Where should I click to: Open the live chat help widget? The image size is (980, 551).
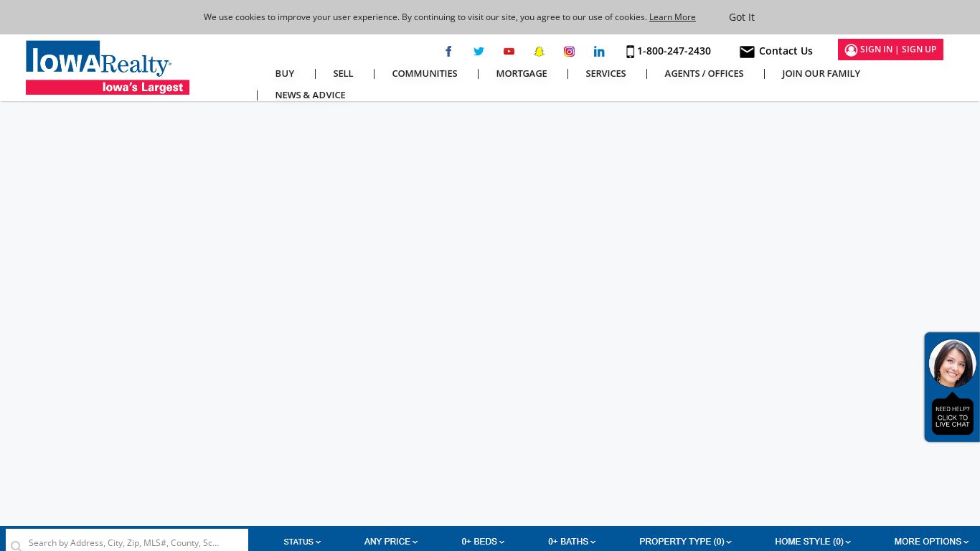coord(952,387)
